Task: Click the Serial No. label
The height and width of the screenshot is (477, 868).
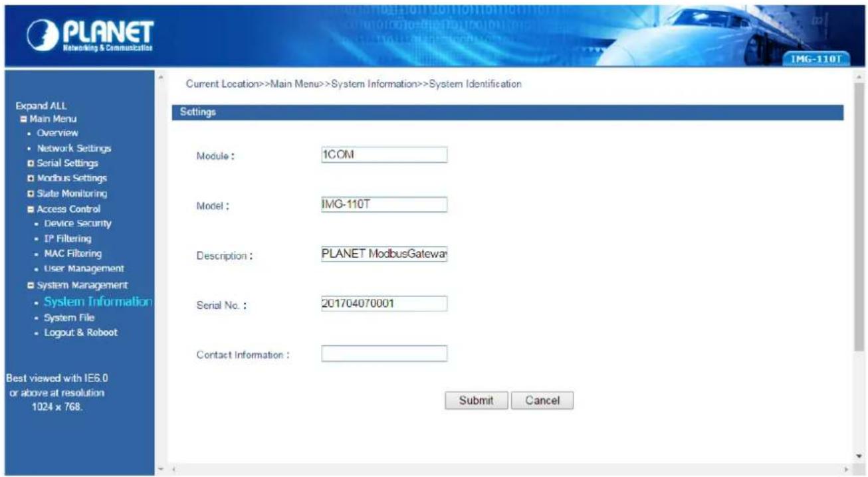Action: pos(221,306)
